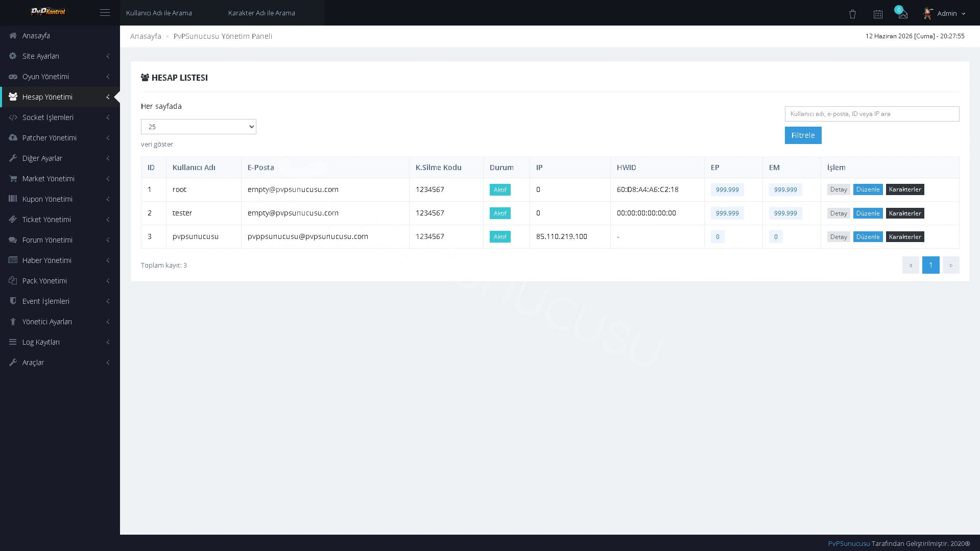This screenshot has width=980, height=551.
Task: Click tester's EM value 999.999
Action: [x=785, y=213]
